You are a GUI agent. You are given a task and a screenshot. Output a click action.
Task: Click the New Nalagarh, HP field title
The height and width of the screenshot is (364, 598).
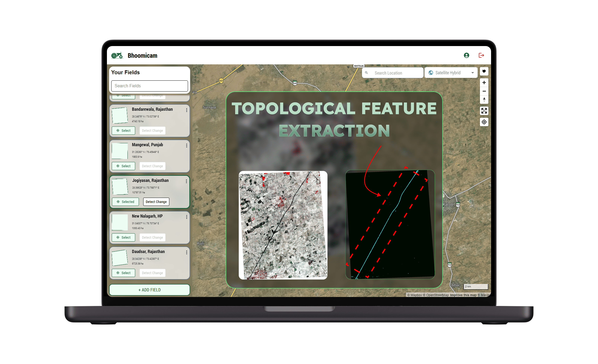coord(147,216)
